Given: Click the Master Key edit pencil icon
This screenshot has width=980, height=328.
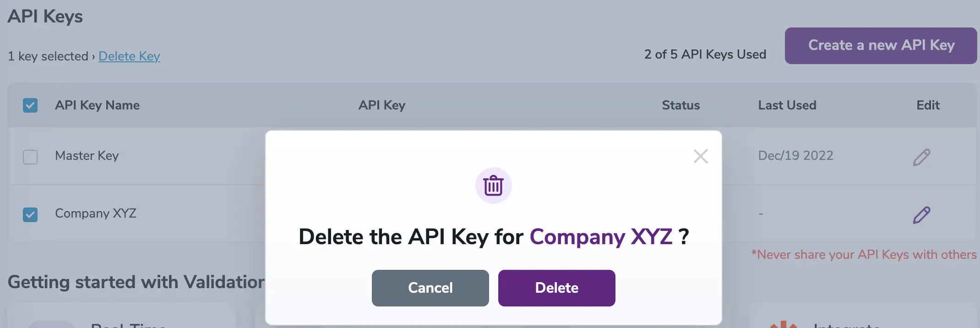Looking at the screenshot, I should pos(922,156).
